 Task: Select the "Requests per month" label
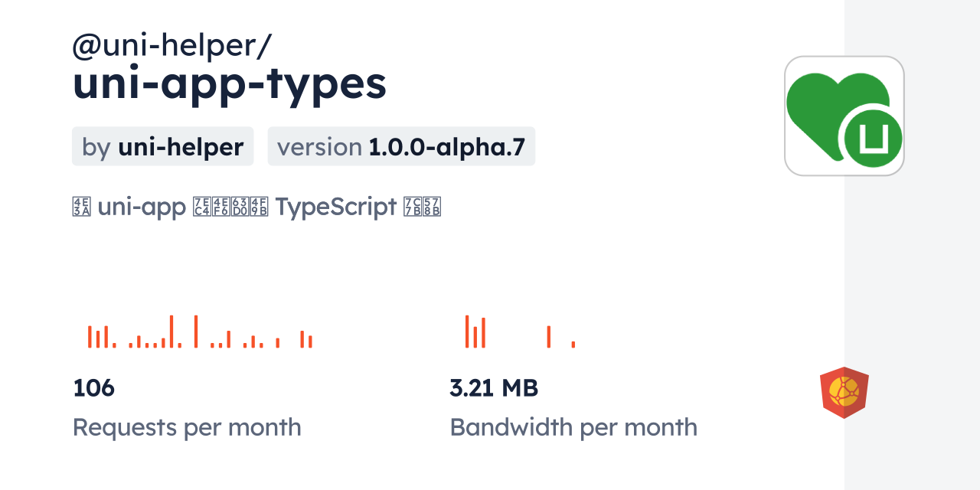[187, 427]
